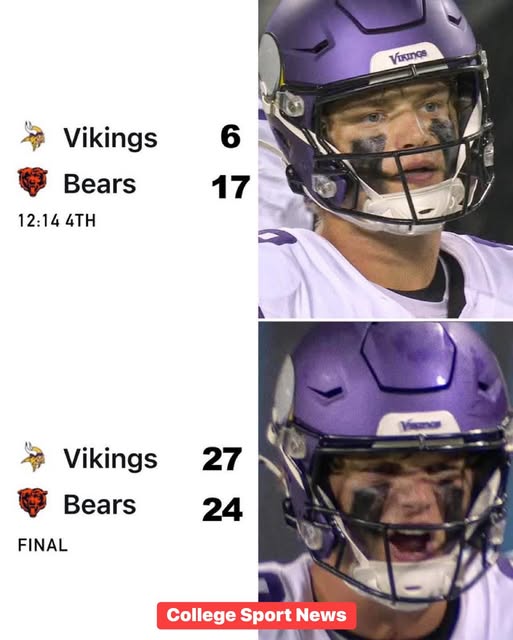Image resolution: width=513 pixels, height=640 pixels.
Task: Click the FINAL status label
Action: (42, 545)
